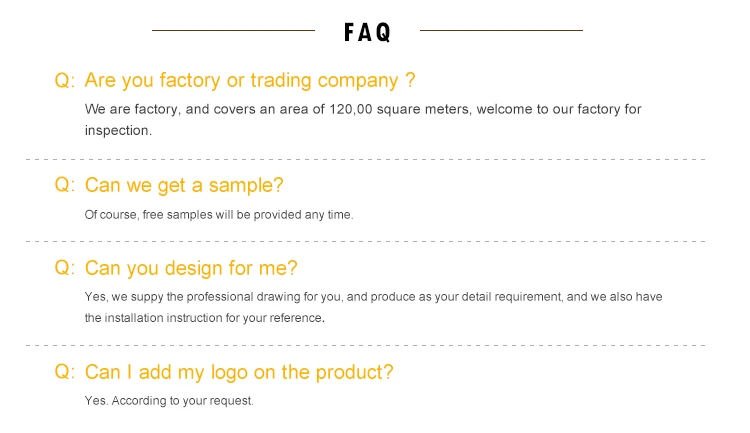This screenshot has width=750, height=433.
Task: Select the "Can I add my logo on the product?" question
Action: [239, 372]
